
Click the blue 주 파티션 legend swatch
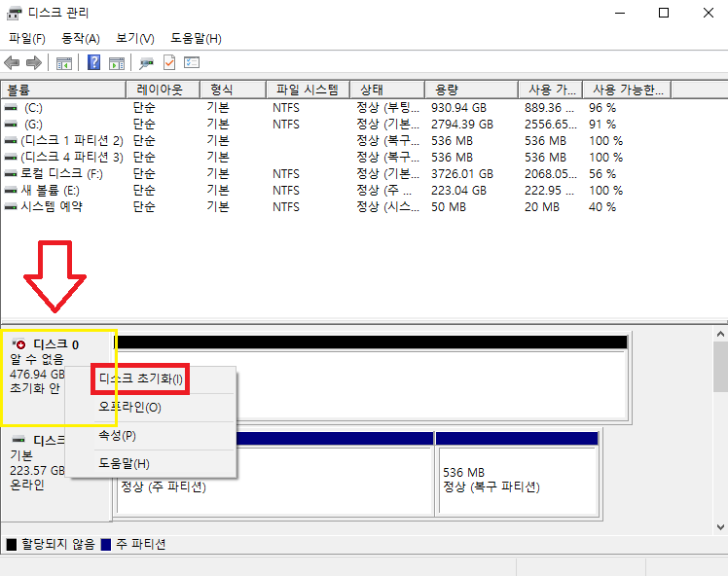tap(106, 544)
